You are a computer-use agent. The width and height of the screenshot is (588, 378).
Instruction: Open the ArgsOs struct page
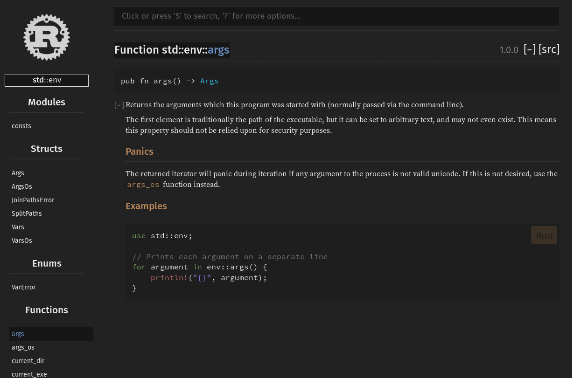point(21,186)
